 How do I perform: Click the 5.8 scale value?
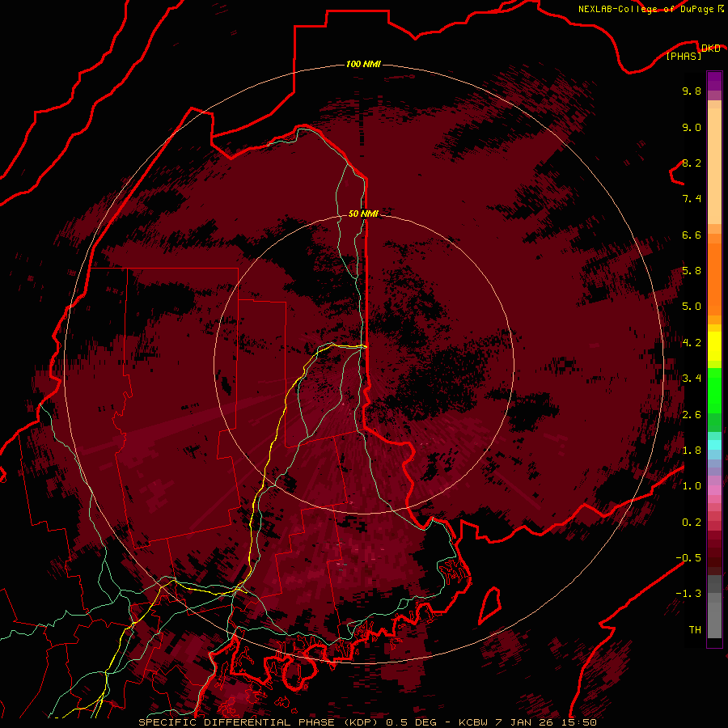tap(692, 271)
